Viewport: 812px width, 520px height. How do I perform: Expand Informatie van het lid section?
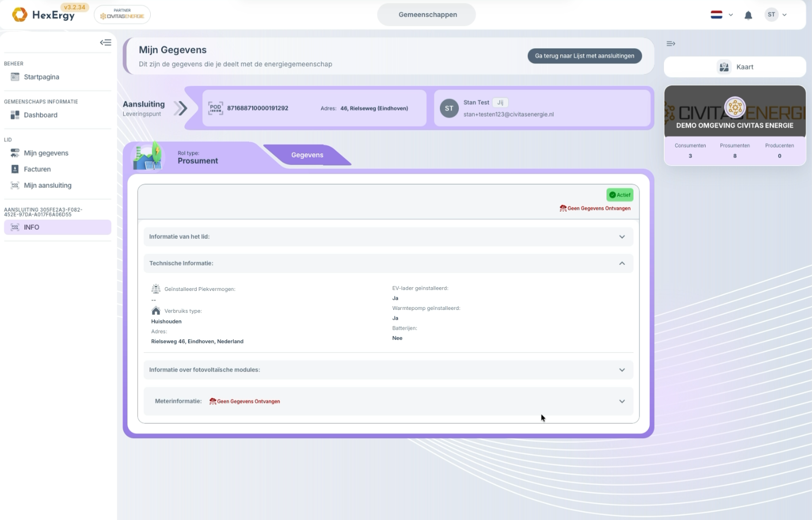pyautogui.click(x=388, y=237)
